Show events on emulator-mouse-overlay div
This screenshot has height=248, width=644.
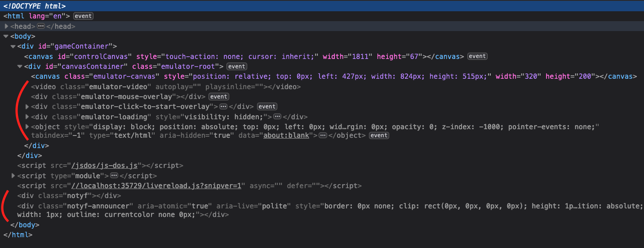click(x=219, y=97)
